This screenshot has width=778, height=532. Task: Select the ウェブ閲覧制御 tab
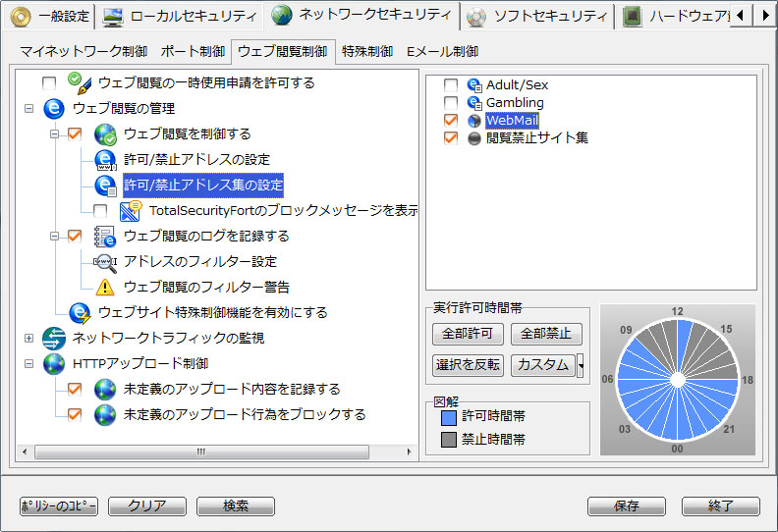pyautogui.click(x=283, y=52)
